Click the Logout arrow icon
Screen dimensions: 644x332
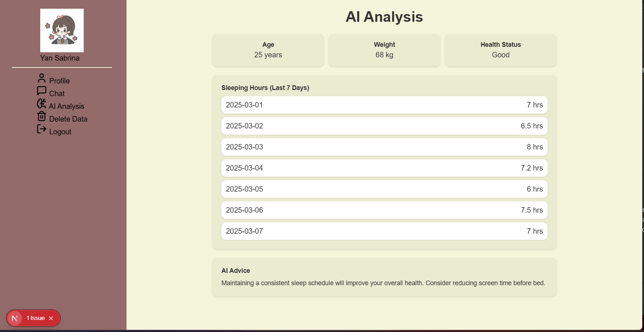[42, 129]
